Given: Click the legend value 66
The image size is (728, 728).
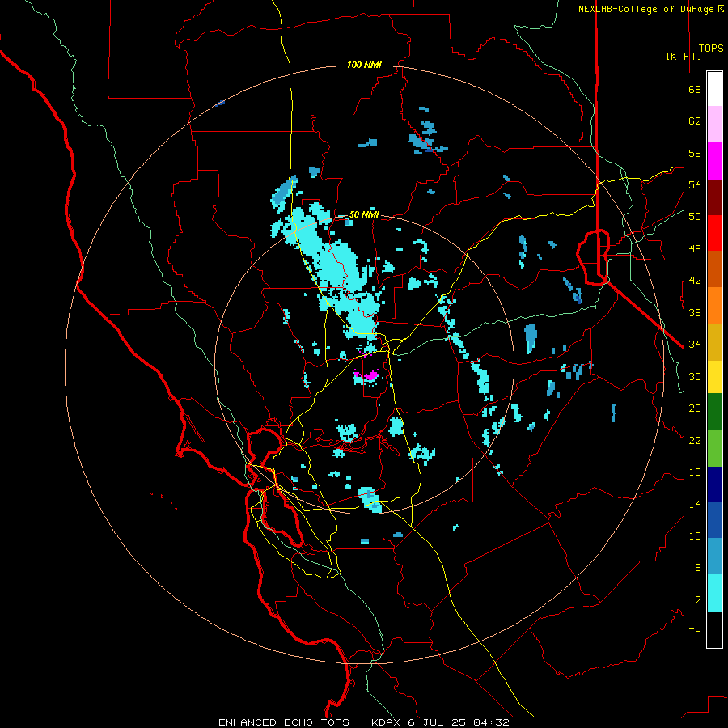Looking at the screenshot, I should point(695,90).
